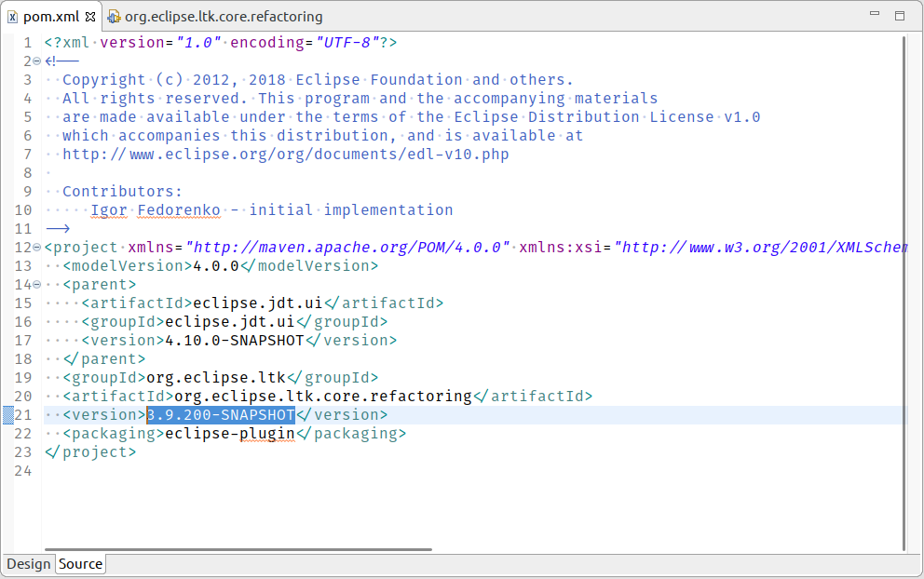Click the closing parent tag on line 18
This screenshot has width=924, height=579.
[x=103, y=358]
